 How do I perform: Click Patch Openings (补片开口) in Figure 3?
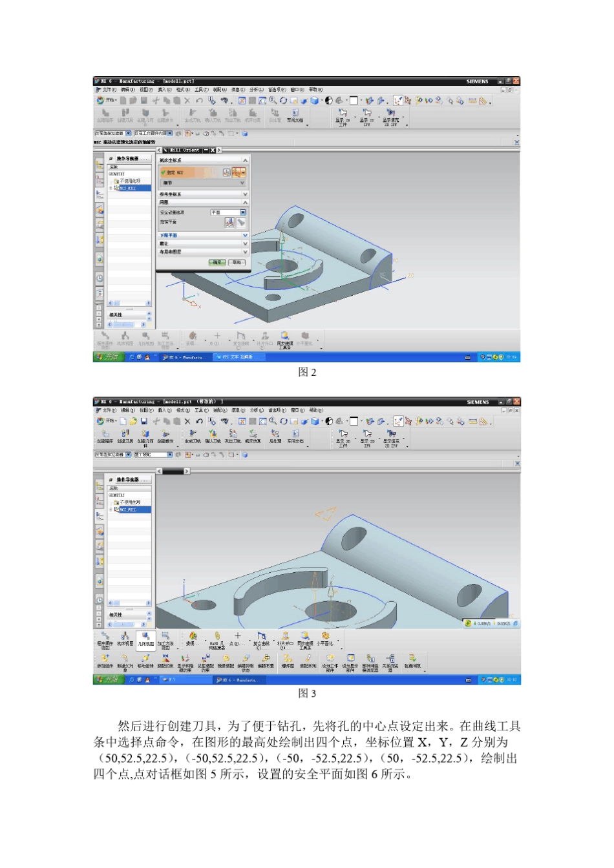pyautogui.click(x=285, y=639)
